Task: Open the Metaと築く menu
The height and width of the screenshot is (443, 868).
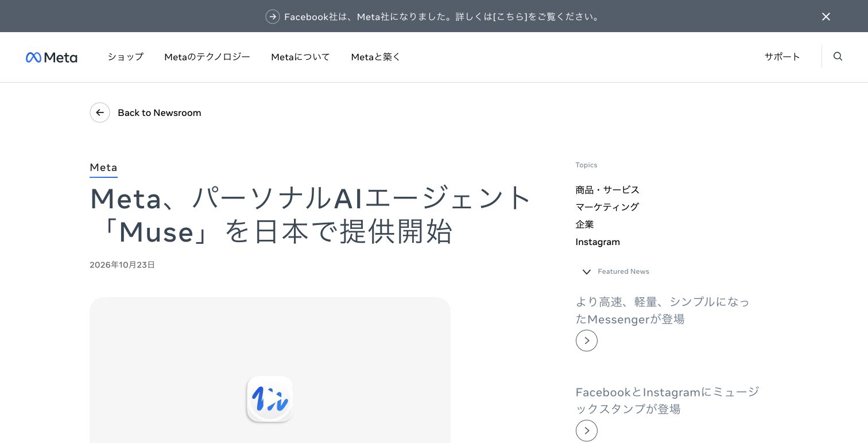Action: tap(376, 57)
